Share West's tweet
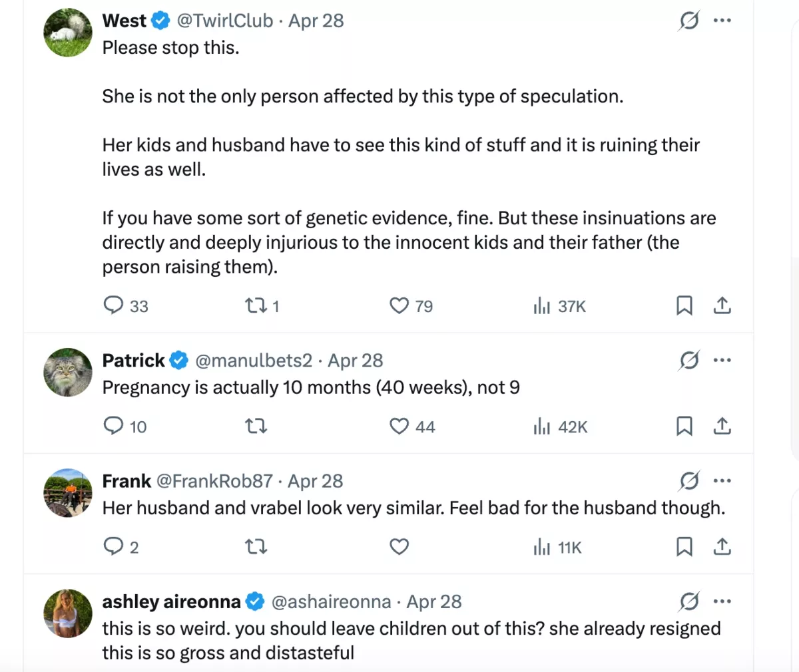 tap(722, 306)
